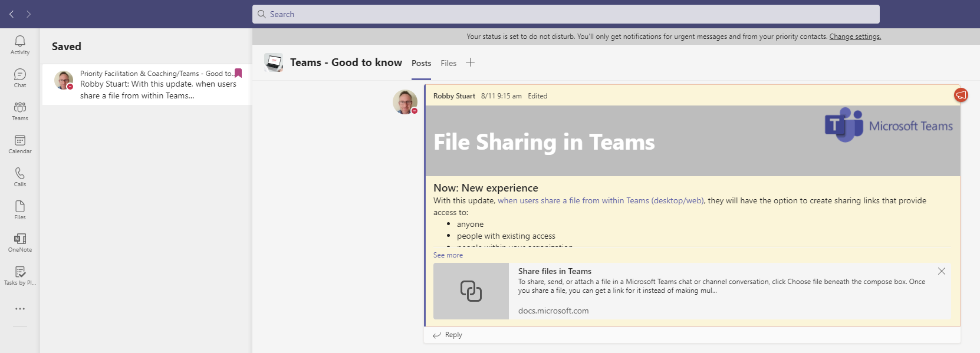The image size is (980, 353).
Task: Open the link preview thumbnail
Action: [x=471, y=291]
